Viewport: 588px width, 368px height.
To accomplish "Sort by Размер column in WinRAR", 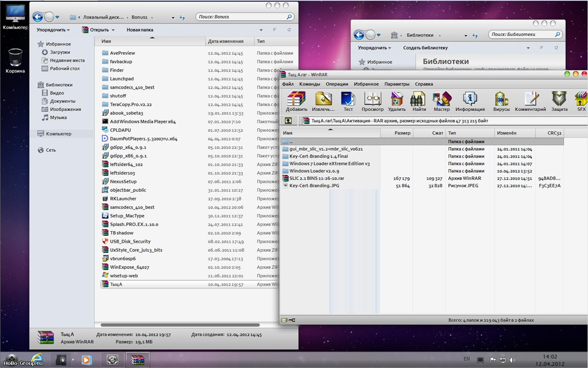I will tap(397, 133).
